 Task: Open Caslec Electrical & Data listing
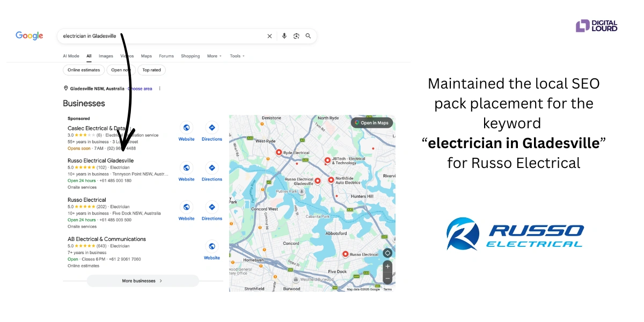(x=96, y=128)
